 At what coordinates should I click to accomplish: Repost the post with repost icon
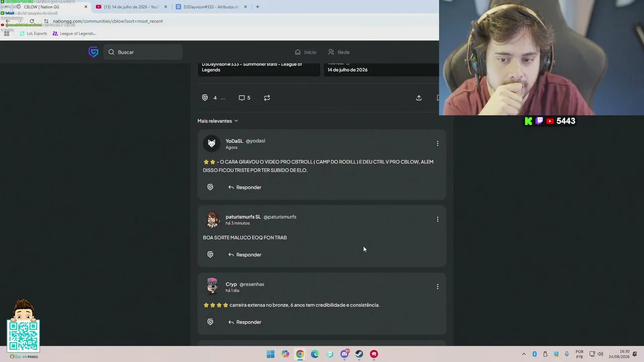267,98
